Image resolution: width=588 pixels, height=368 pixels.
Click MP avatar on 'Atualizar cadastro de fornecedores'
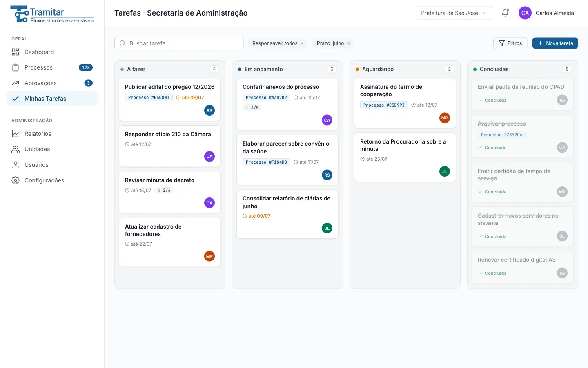[209, 256]
